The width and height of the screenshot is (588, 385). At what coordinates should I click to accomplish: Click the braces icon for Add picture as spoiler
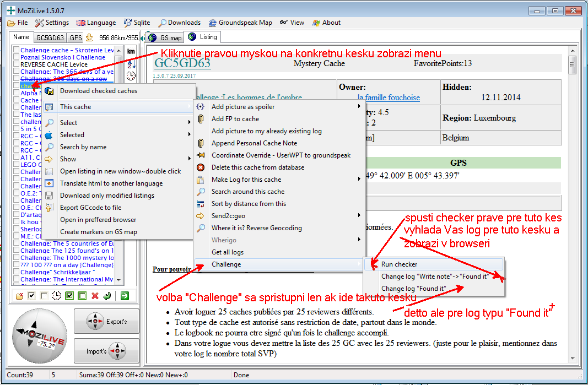[x=201, y=107]
